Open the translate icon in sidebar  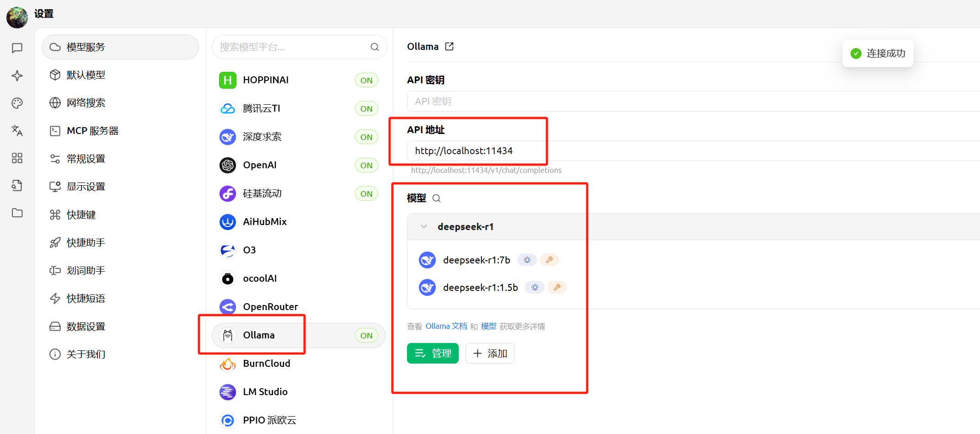point(17,131)
